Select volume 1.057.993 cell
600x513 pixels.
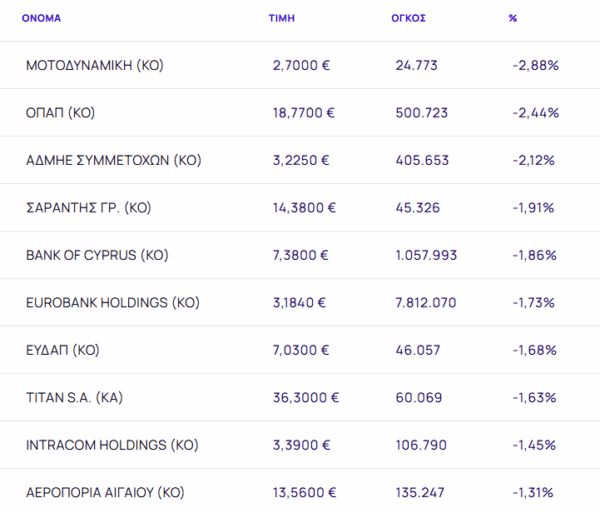pos(426,255)
